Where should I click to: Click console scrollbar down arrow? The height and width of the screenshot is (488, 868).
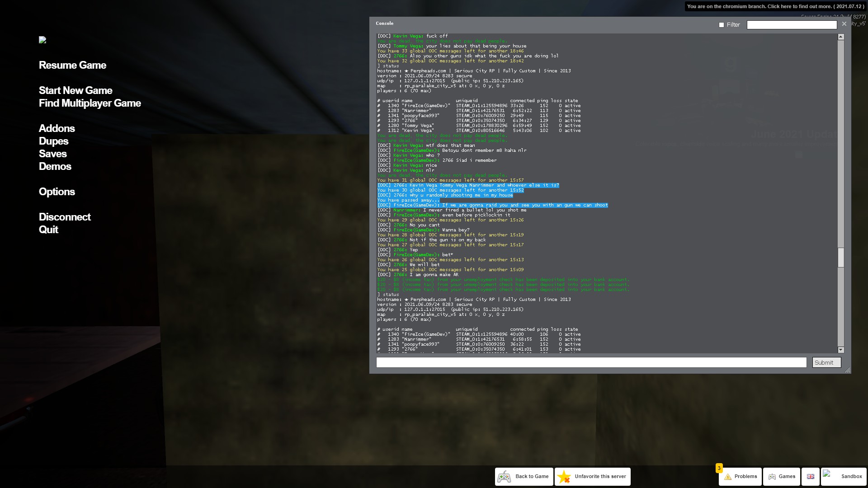coord(841,350)
